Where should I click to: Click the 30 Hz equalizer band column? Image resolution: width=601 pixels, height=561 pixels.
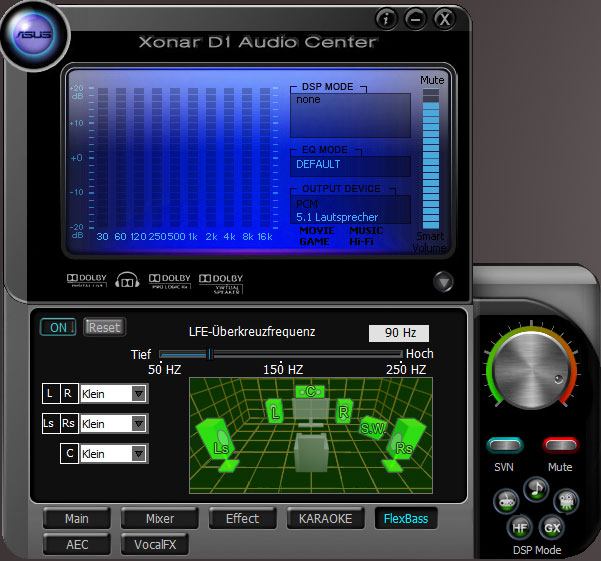[x=103, y=158]
